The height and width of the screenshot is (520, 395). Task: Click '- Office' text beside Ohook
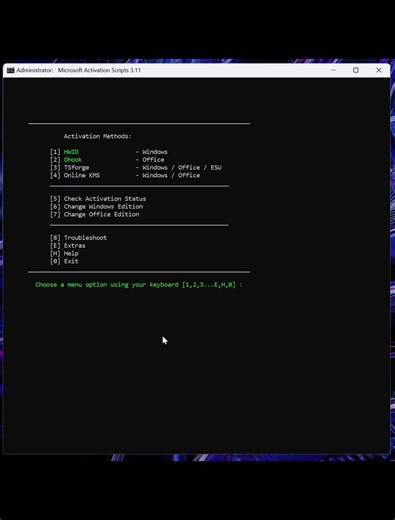point(150,160)
